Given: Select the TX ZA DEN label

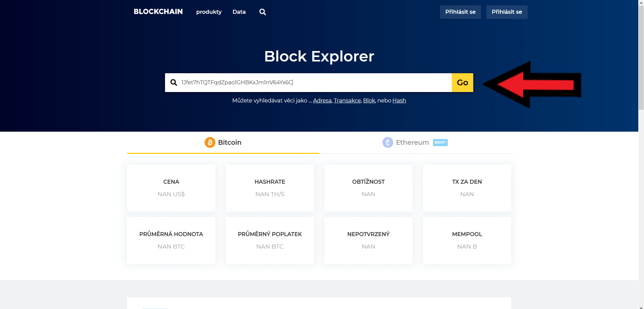Looking at the screenshot, I should 467,182.
